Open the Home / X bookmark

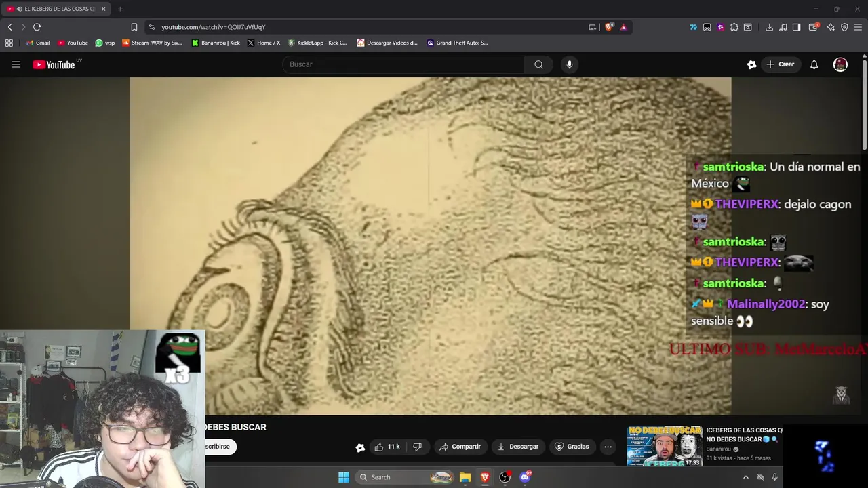point(264,43)
